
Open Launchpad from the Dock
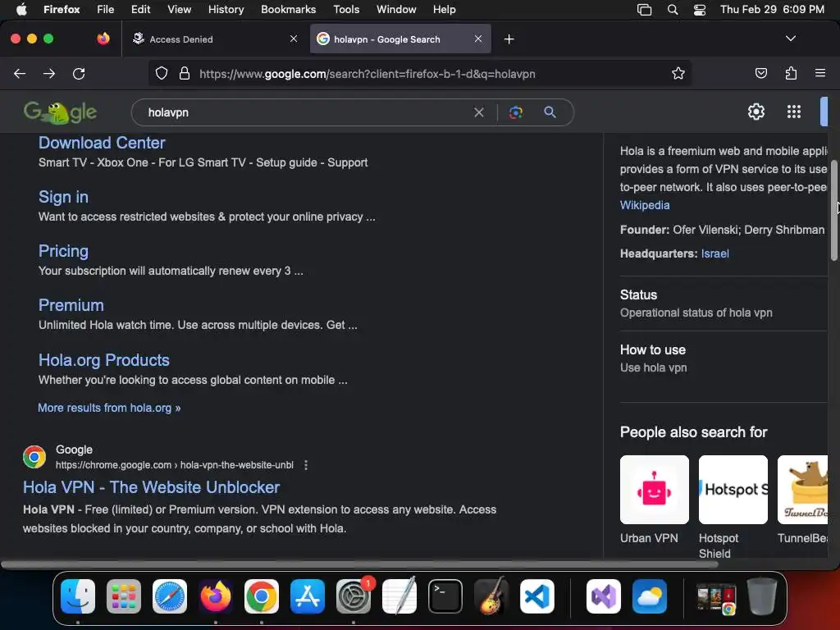click(x=124, y=596)
